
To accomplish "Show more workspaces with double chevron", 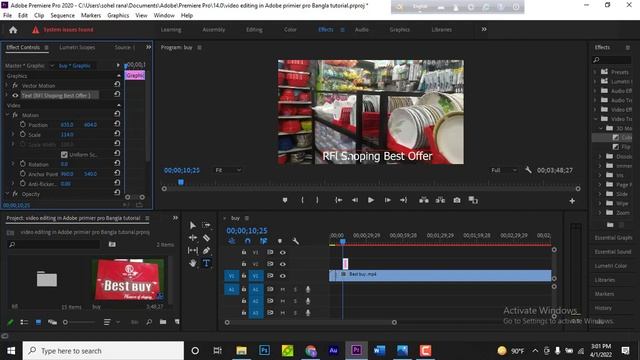I will pos(484,29).
